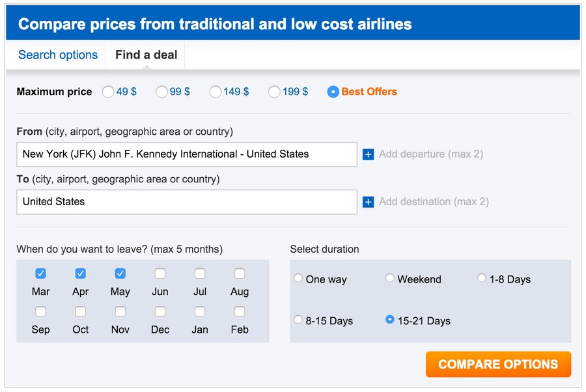Switch to the Search options tab

coord(58,55)
